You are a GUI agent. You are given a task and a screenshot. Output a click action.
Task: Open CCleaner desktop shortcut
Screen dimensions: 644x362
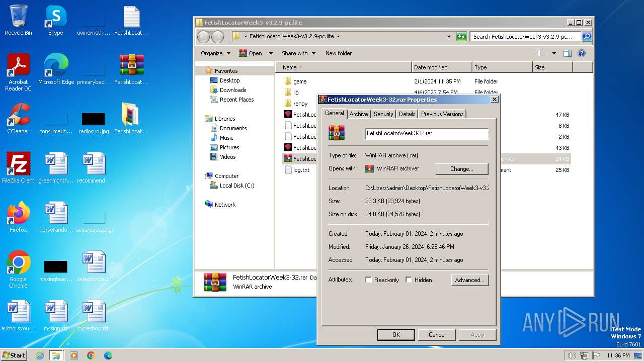[18, 119]
